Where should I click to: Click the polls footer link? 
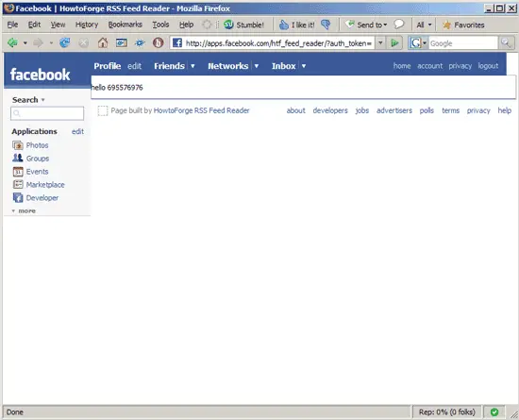coord(427,110)
